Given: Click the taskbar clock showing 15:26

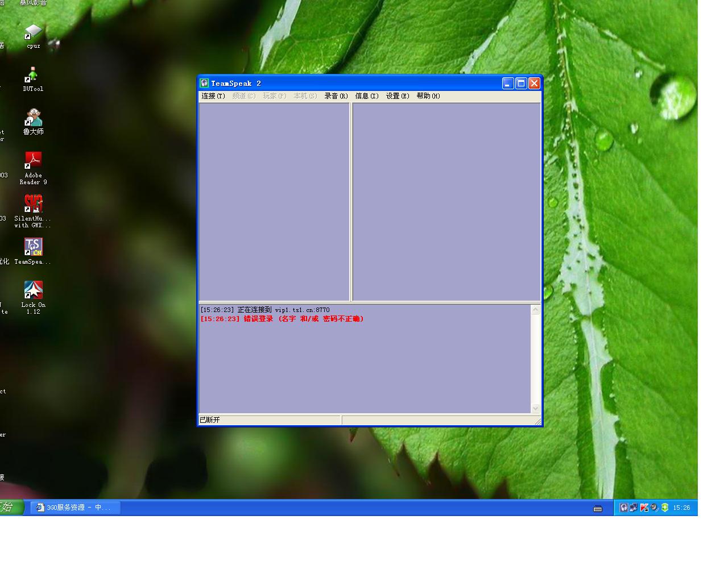Looking at the screenshot, I should tap(681, 508).
